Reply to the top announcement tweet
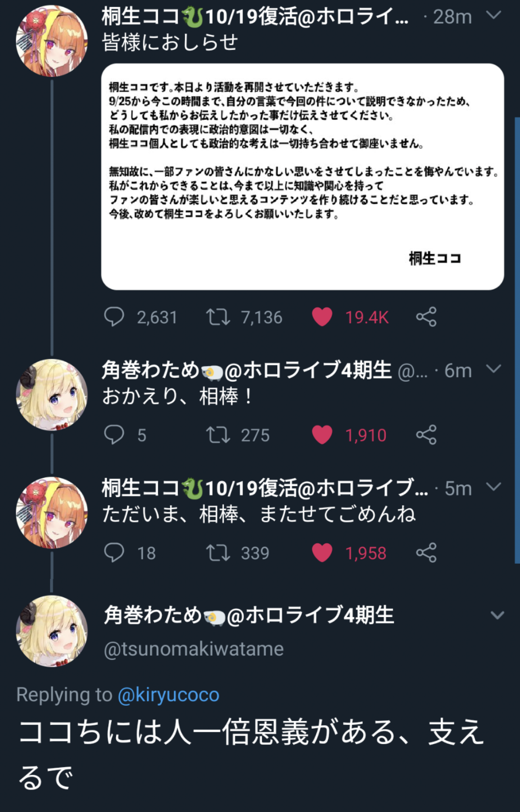This screenshot has width=520, height=812. [114, 317]
